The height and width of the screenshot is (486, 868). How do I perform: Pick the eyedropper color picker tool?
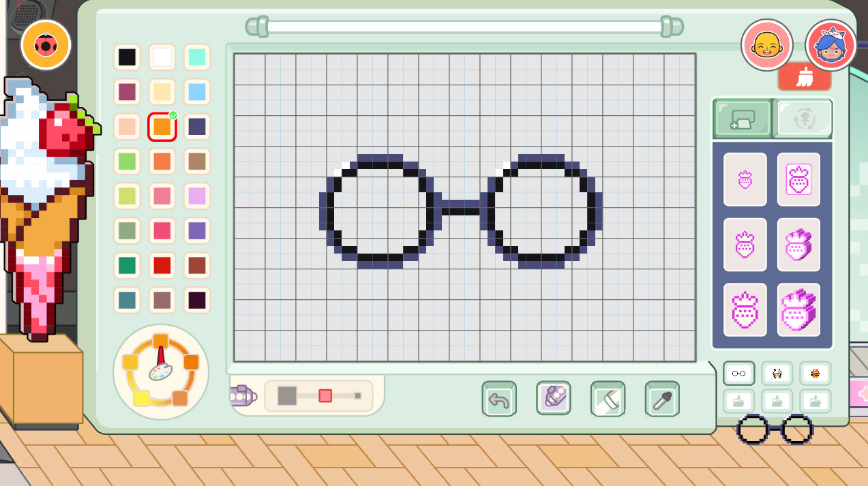tap(662, 399)
